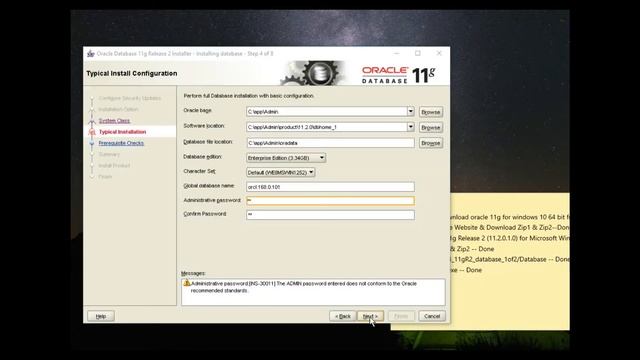Maximize the Oracle installer window
The width and height of the screenshot is (640, 360).
point(418,53)
